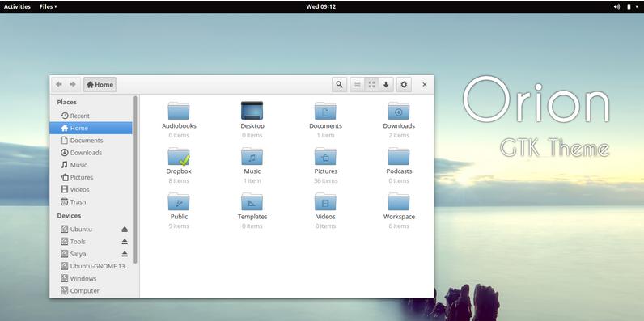The height and width of the screenshot is (321, 644).
Task: Switch to grid icon view
Action: [x=371, y=85]
